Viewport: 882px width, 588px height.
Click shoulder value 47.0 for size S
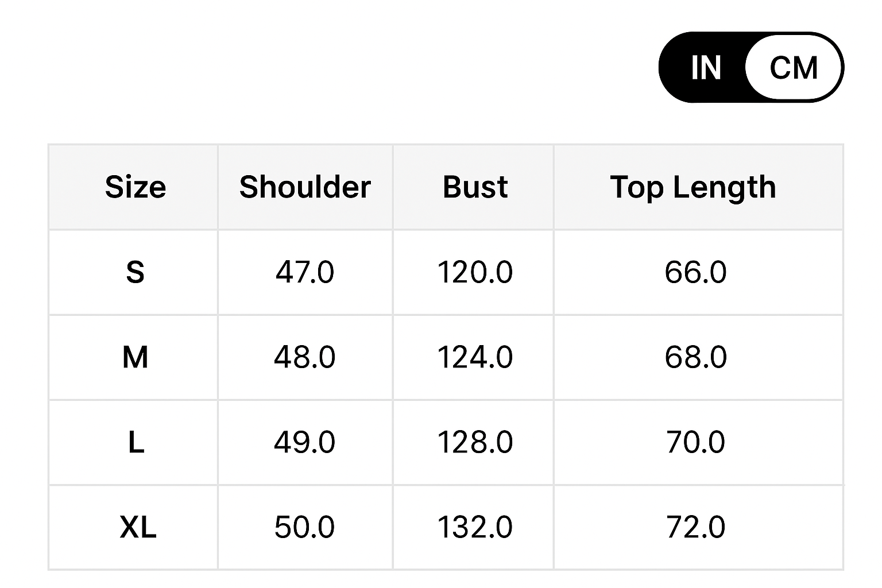[x=305, y=272]
